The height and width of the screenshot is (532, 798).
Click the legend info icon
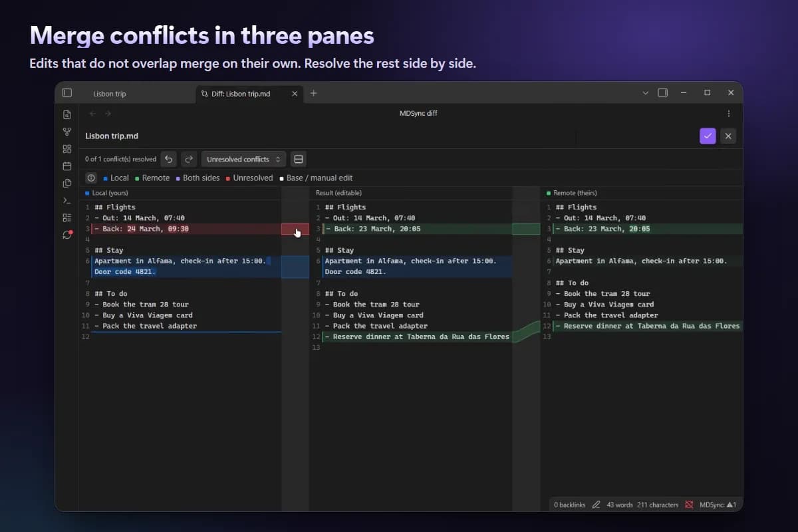tap(91, 178)
